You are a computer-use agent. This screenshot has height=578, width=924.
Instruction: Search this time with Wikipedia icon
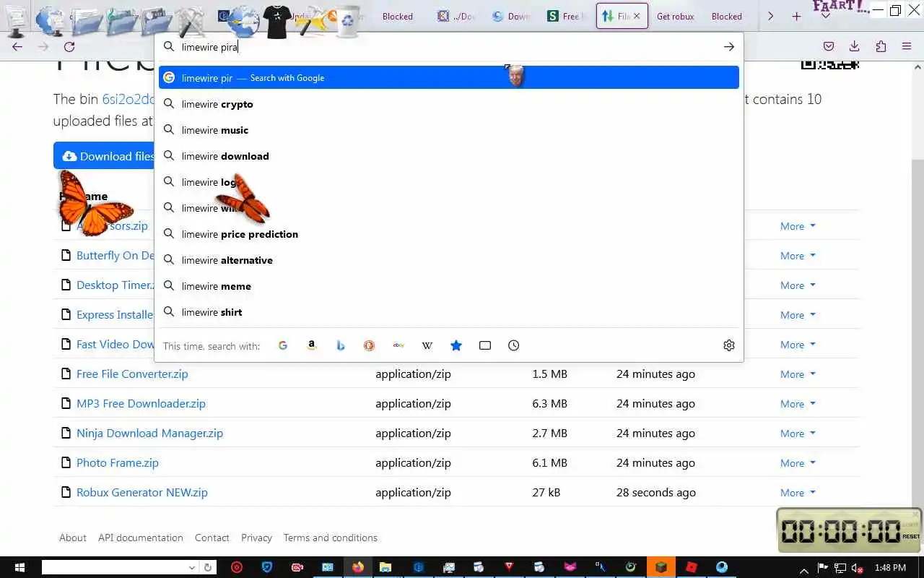(x=427, y=345)
